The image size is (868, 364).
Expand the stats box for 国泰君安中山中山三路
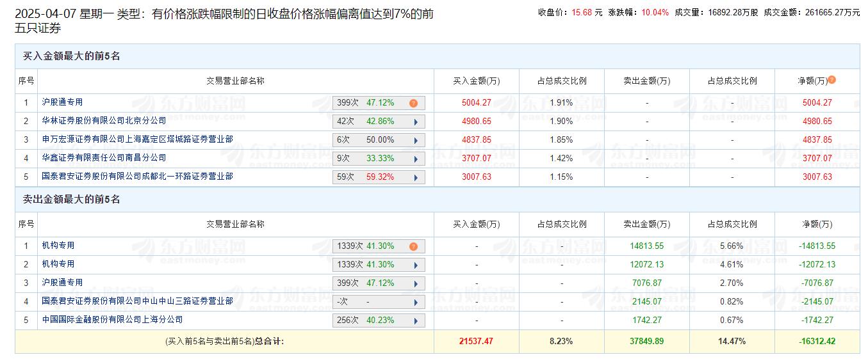378,302
